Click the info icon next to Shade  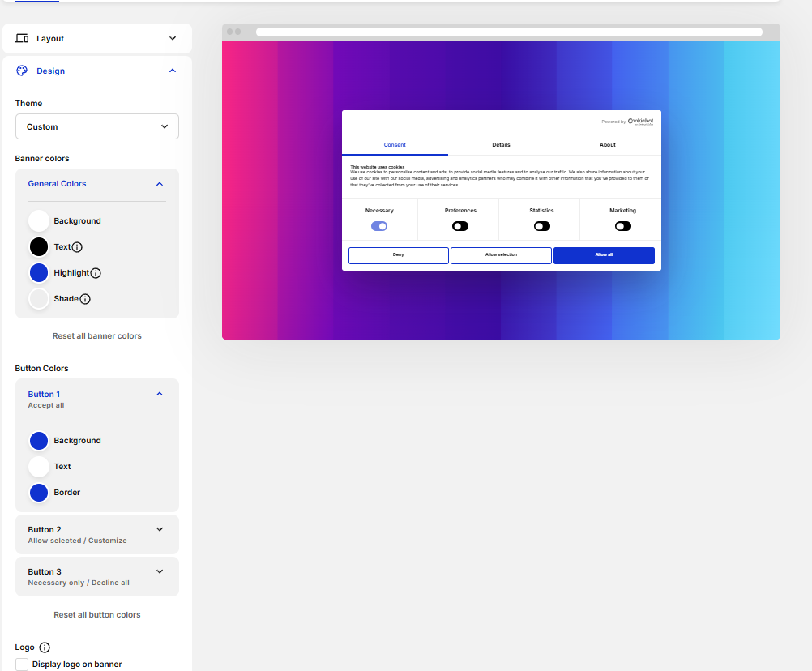coord(87,298)
